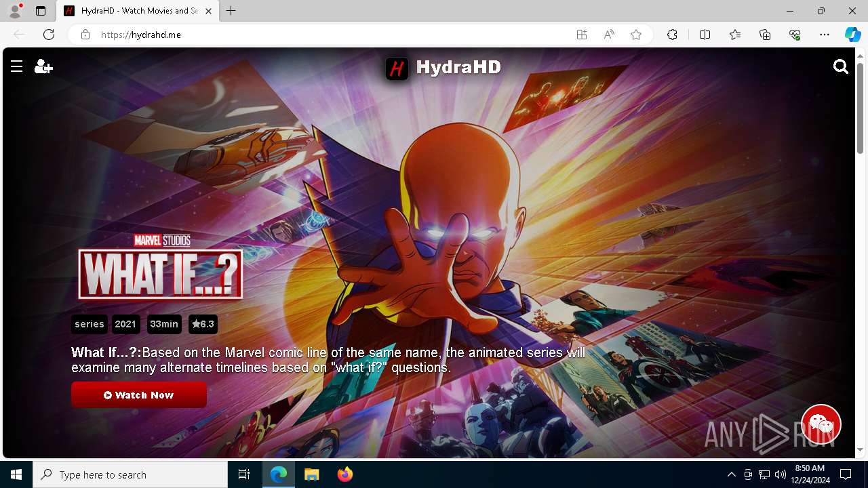Click the HydraHD logo at top
Viewport: 868px width, 488px height.
443,68
